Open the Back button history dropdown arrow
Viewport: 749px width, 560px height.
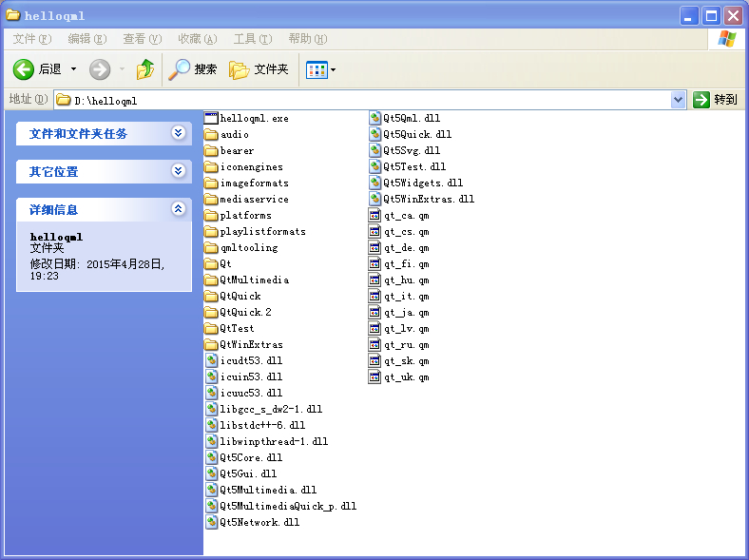tap(73, 69)
